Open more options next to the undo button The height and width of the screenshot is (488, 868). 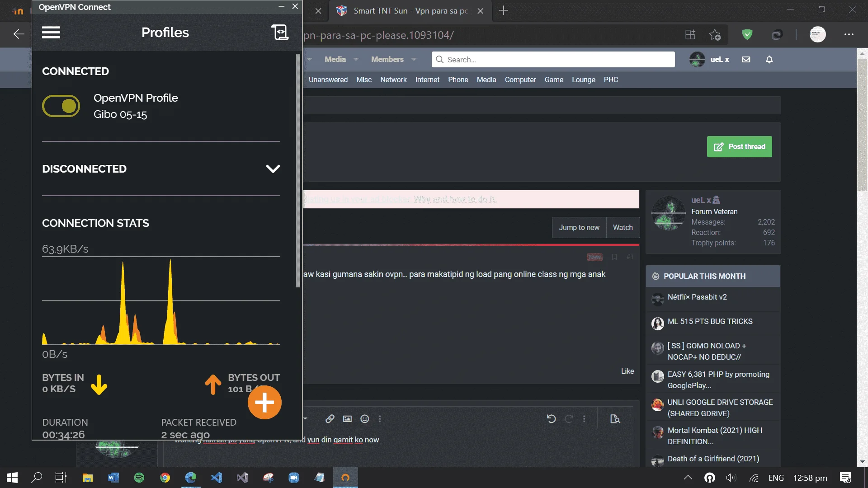click(584, 419)
